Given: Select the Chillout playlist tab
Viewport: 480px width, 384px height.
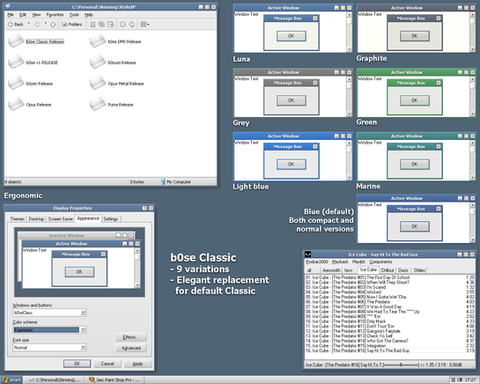Looking at the screenshot, I should [387, 270].
